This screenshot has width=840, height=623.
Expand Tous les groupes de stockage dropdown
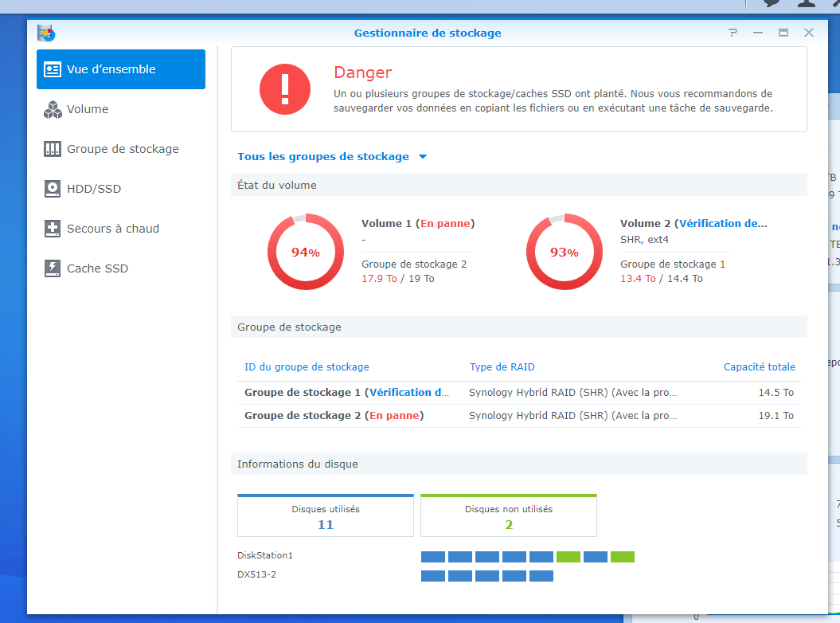click(x=332, y=157)
